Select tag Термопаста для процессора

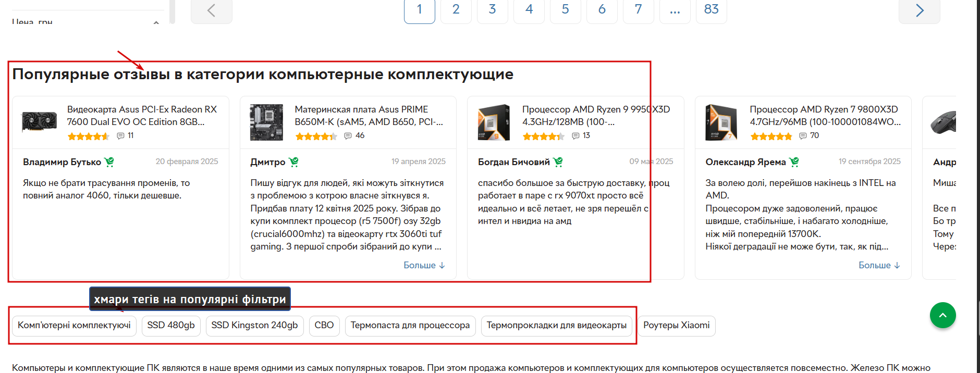pos(410,326)
